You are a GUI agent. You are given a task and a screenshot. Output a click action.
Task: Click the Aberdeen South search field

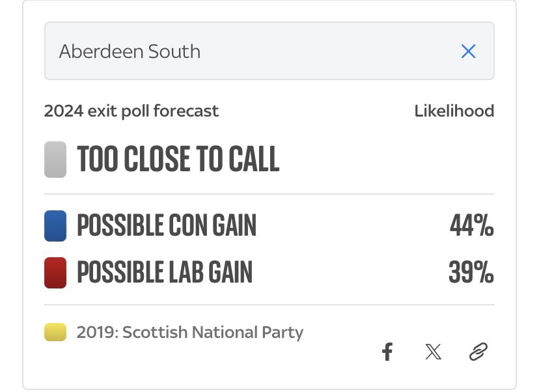[269, 51]
